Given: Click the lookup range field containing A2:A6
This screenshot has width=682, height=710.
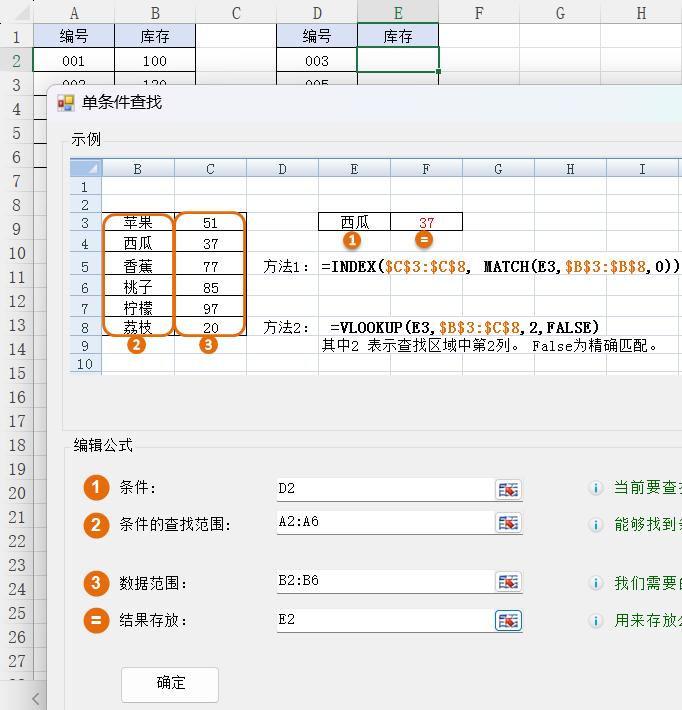Looking at the screenshot, I should (385, 522).
